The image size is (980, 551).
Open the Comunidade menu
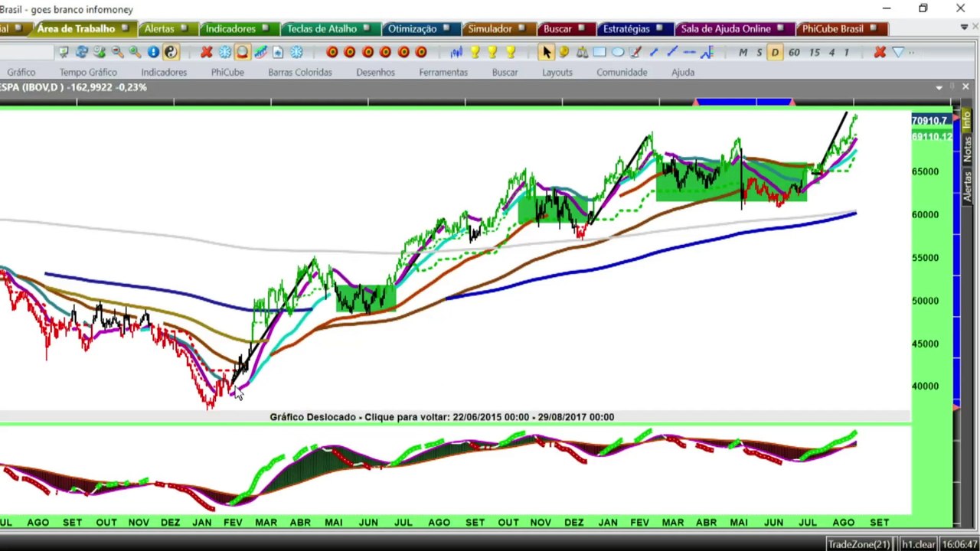(622, 72)
